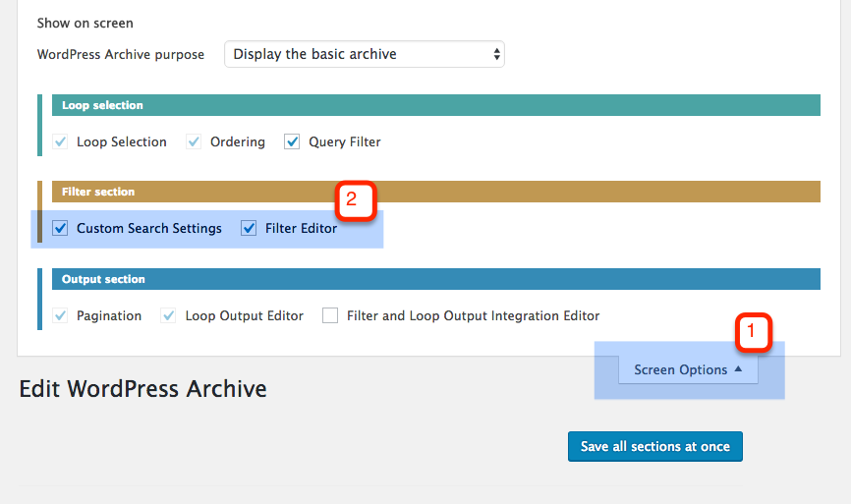
Task: Click the dropdown arrows beside Display the basic archive
Action: pos(496,54)
